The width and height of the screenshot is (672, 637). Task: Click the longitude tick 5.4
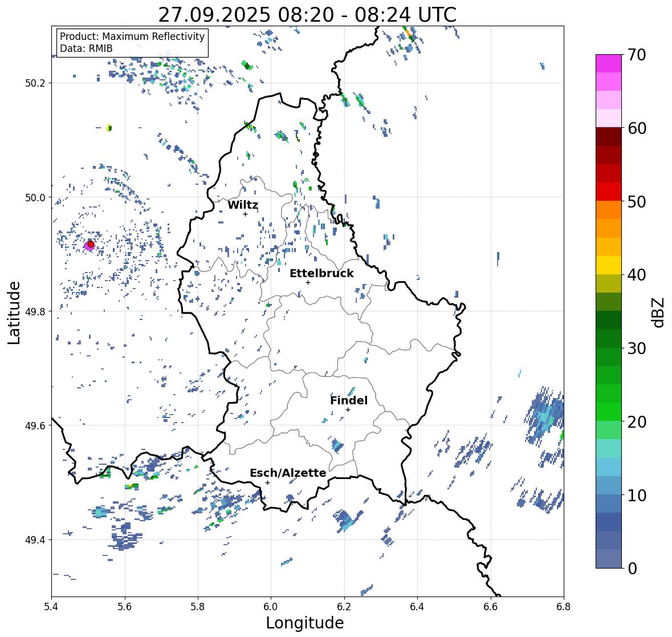51,606
